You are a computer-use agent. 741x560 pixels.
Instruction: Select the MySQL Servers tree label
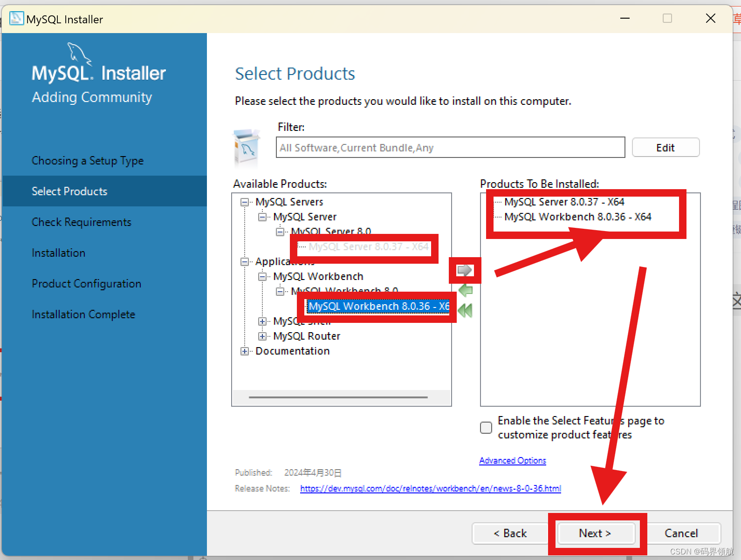pos(289,202)
